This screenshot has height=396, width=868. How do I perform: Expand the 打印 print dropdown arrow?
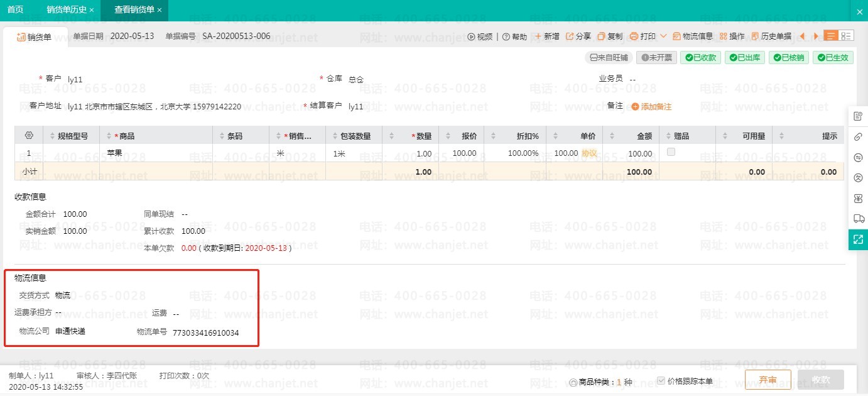(x=663, y=36)
